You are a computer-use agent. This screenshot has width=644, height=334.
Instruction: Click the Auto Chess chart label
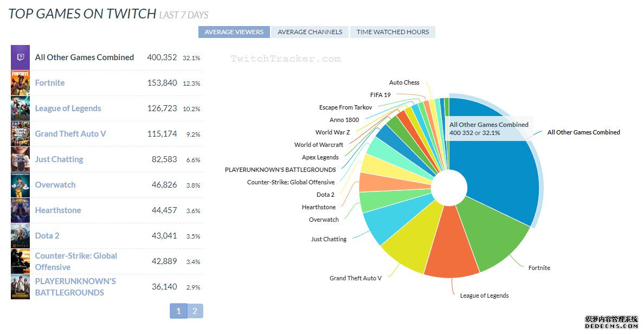point(404,82)
